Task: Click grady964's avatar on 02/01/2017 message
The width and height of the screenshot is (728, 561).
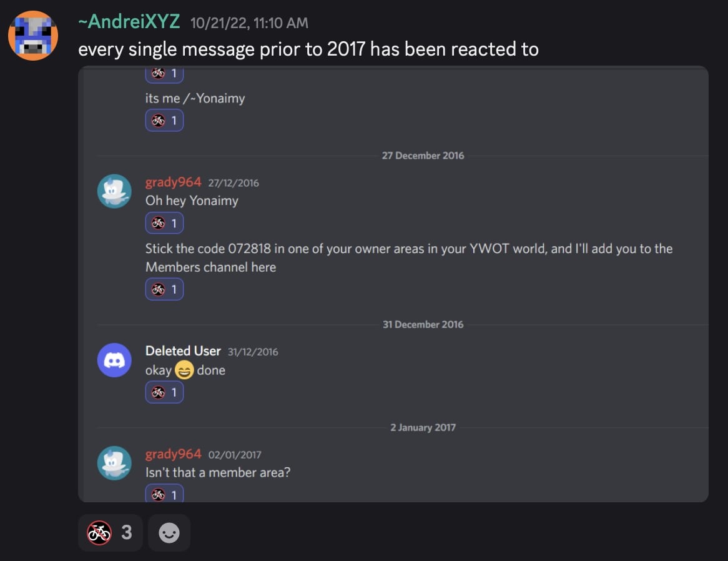Action: pos(114,463)
